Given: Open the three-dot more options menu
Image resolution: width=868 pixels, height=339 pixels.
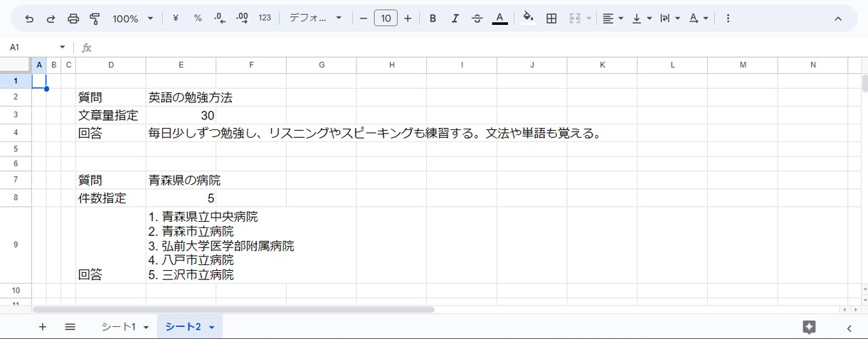Looking at the screenshot, I should click(728, 18).
